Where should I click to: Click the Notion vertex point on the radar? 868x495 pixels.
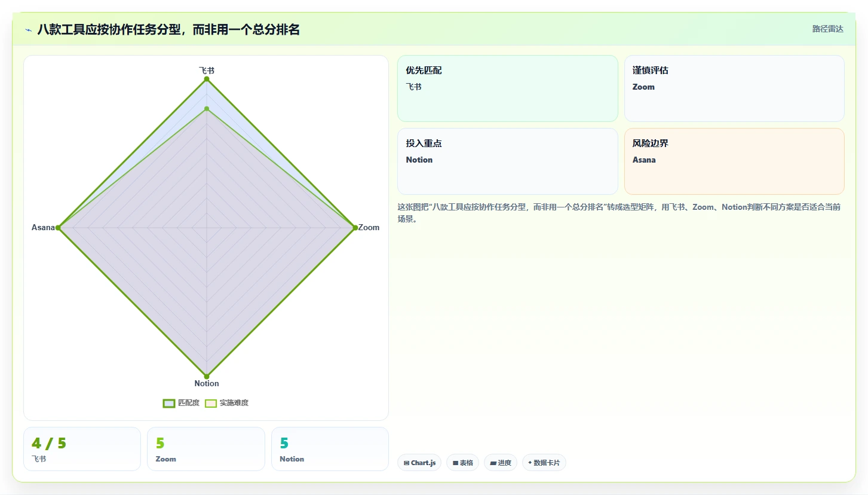tap(207, 376)
